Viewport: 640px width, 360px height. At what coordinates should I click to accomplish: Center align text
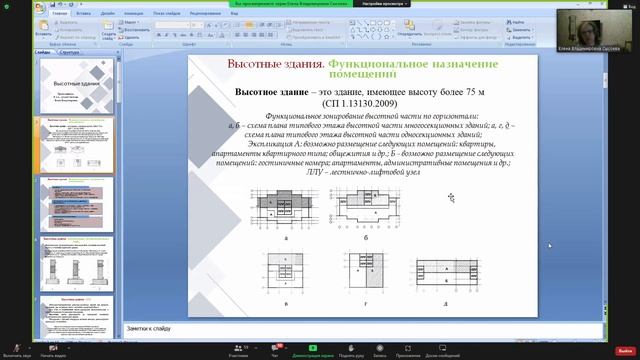(245, 36)
